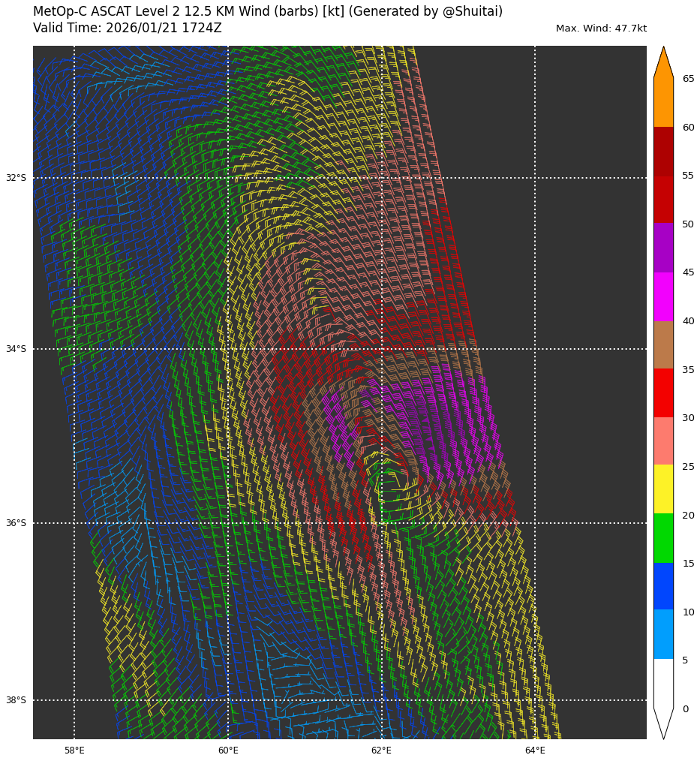The height and width of the screenshot is (761, 700).
Task: Click the orange 60–65 kt colorbar segment
Action: tap(663, 102)
